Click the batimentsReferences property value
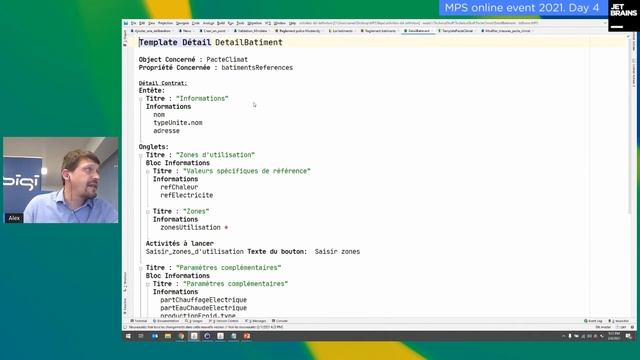640x360 pixels. click(x=257, y=68)
